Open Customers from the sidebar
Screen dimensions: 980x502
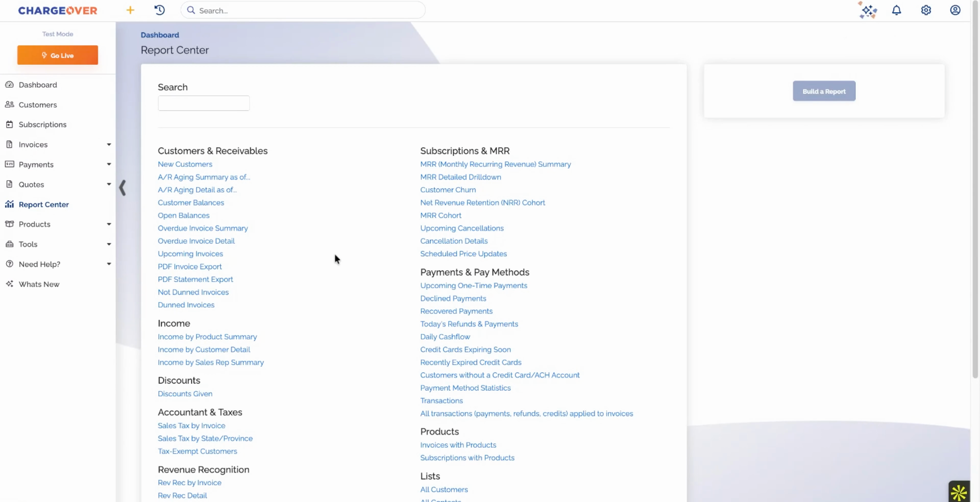tap(38, 105)
